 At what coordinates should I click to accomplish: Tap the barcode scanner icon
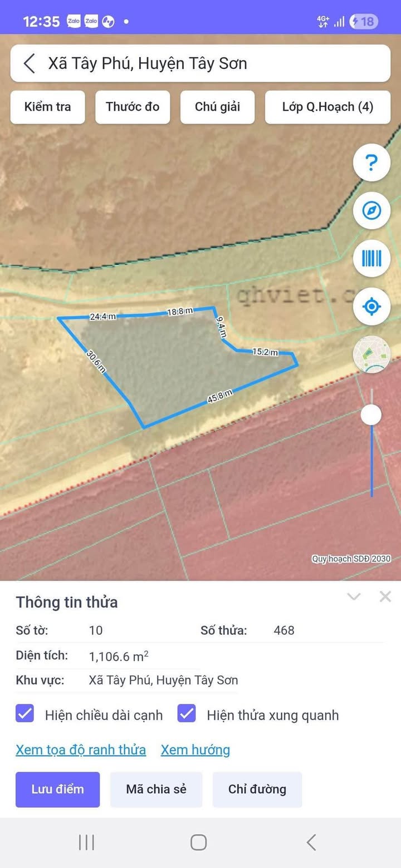pyautogui.click(x=371, y=258)
